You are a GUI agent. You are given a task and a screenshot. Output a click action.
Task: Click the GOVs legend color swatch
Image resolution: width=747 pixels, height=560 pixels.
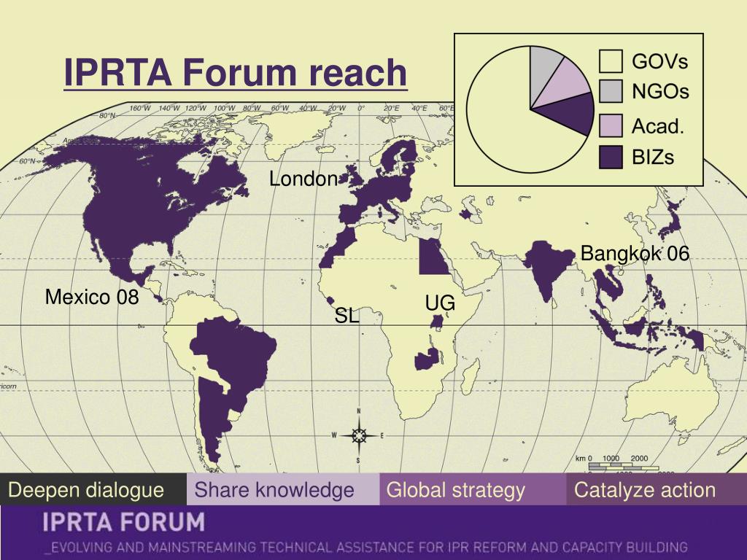[611, 61]
